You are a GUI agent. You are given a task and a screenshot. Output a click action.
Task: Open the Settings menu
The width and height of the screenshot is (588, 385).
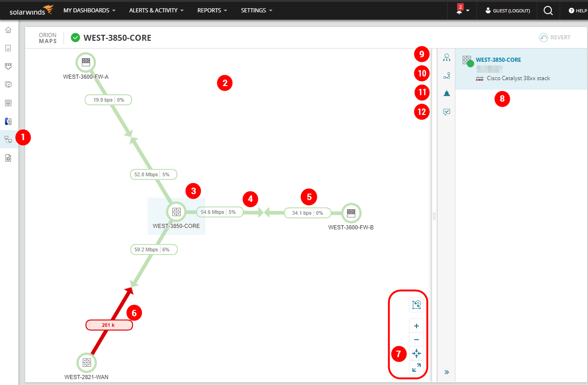(256, 11)
